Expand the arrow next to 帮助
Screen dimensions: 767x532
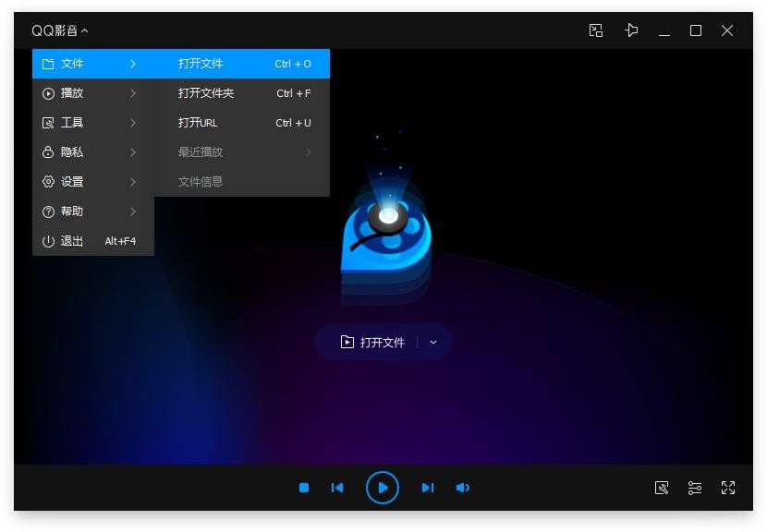point(133,212)
